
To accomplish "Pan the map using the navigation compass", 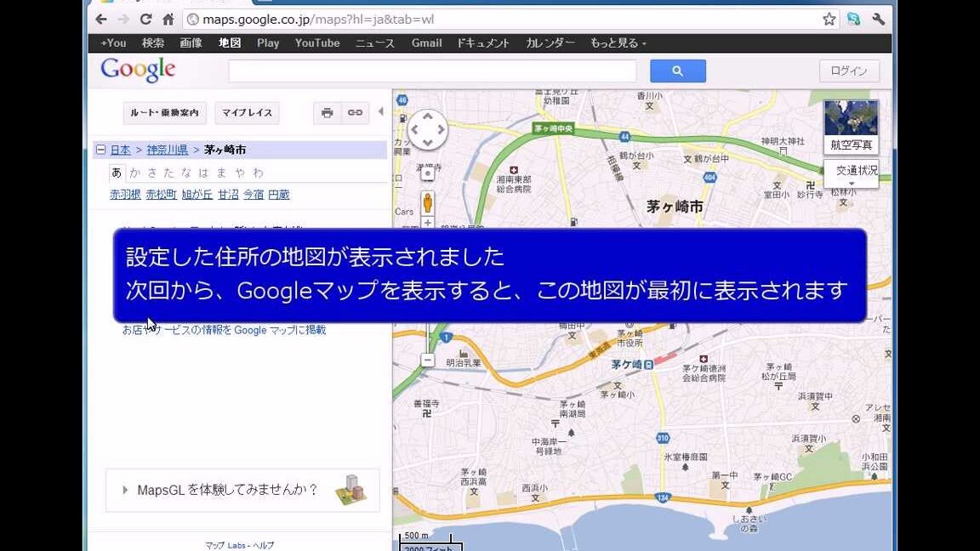I will click(428, 129).
